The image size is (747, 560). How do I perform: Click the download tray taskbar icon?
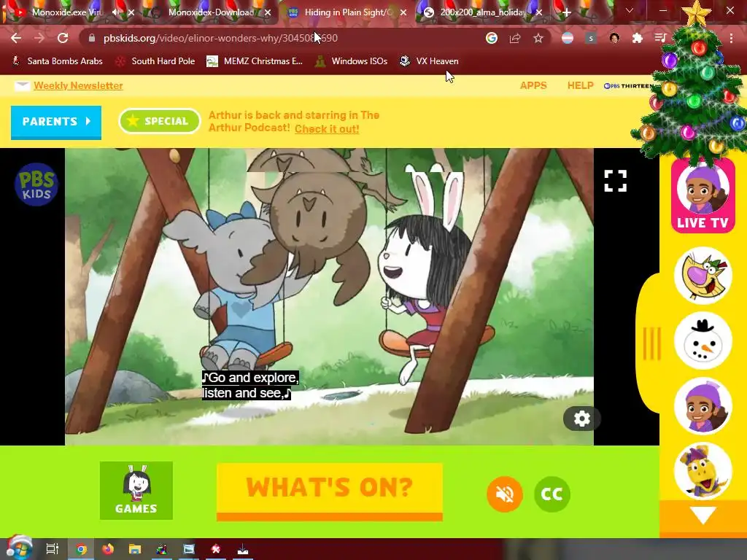[x=242, y=550]
